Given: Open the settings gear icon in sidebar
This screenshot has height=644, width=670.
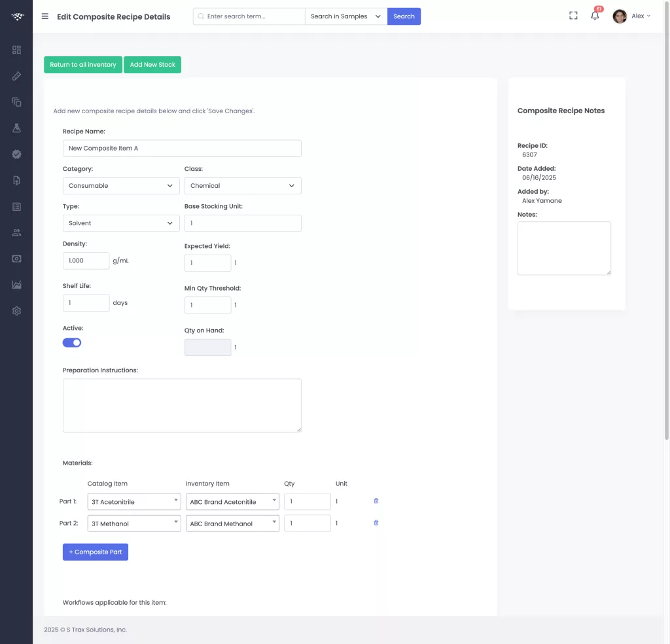Looking at the screenshot, I should pos(16,311).
